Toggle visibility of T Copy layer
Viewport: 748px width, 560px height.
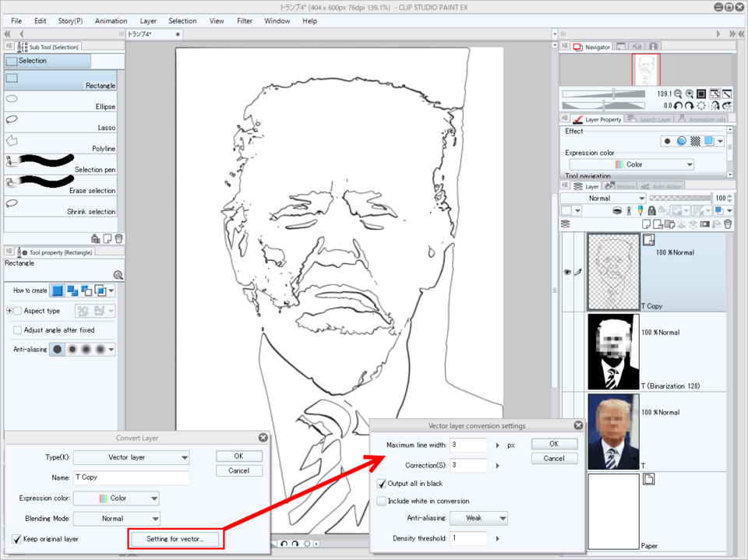coord(567,272)
